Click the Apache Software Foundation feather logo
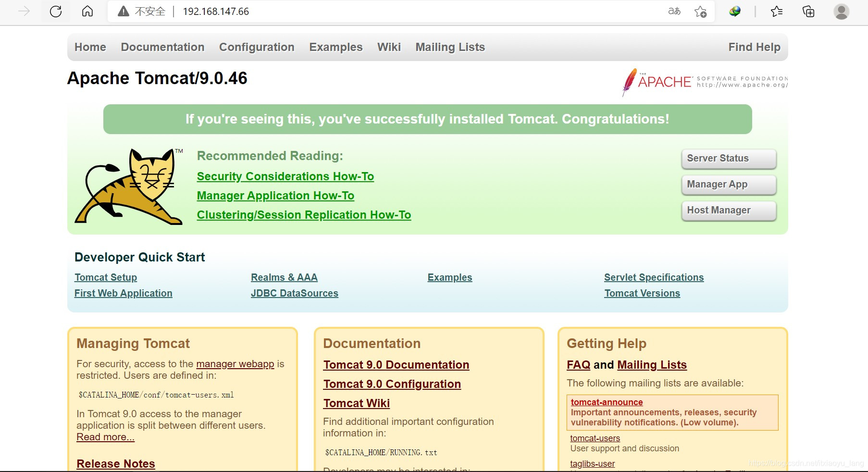Image resolution: width=868 pixels, height=472 pixels. point(705,83)
